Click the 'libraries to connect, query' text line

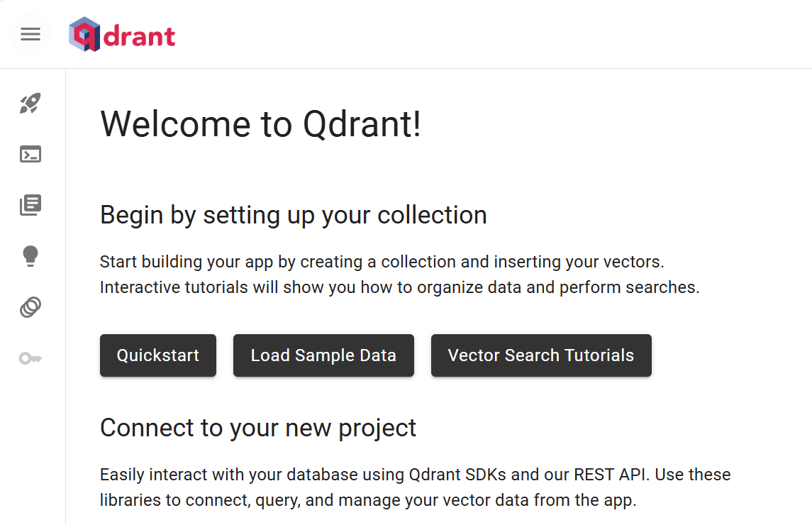coord(368,500)
